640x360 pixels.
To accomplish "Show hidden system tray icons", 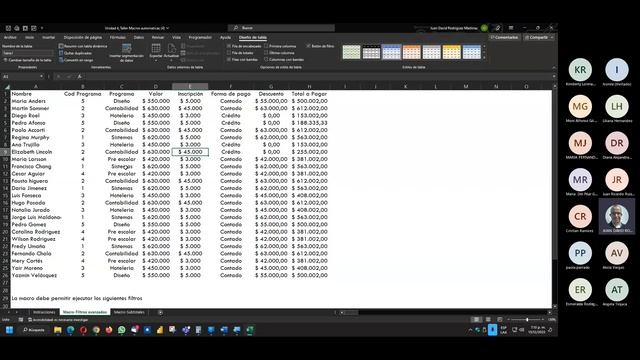I will click(x=470, y=330).
